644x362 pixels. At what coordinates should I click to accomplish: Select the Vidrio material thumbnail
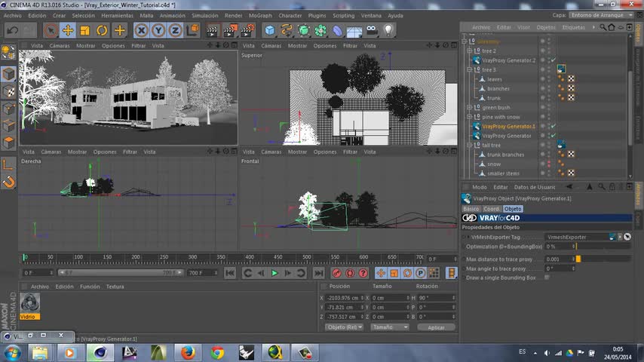coord(29,302)
